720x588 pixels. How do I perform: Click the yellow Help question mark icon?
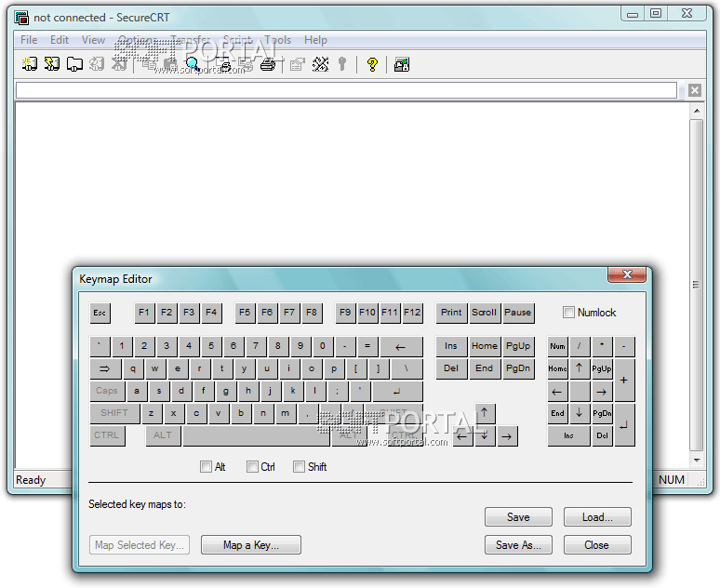click(372, 64)
